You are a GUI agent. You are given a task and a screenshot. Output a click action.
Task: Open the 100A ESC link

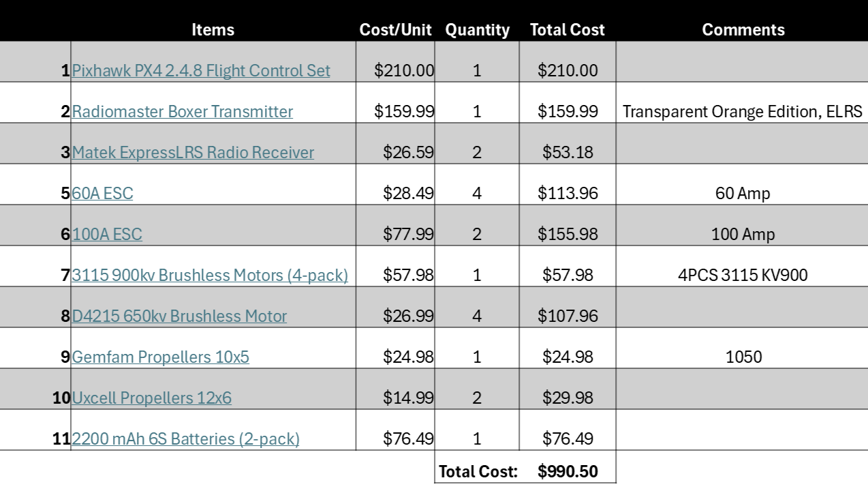pyautogui.click(x=107, y=234)
